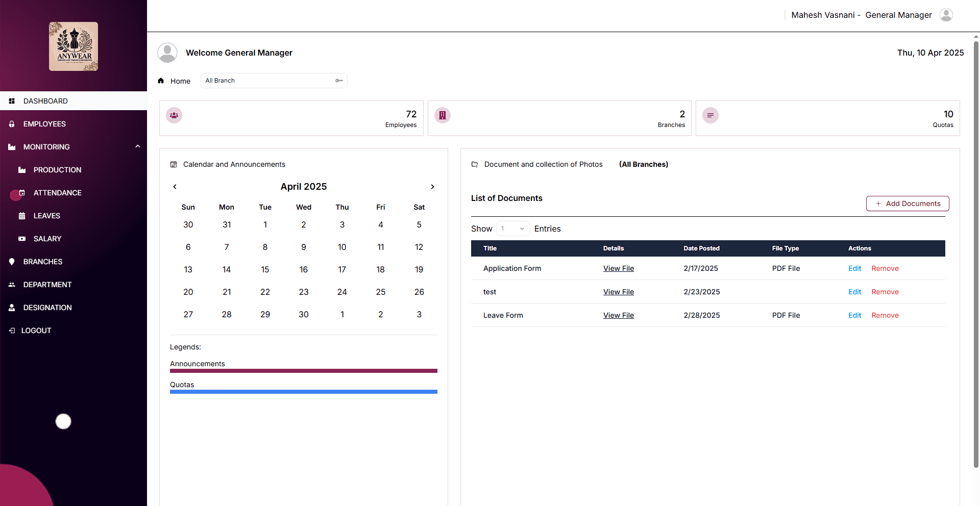Click the Announcements legend color bar
The width and height of the screenshot is (980, 506).
[x=304, y=371]
